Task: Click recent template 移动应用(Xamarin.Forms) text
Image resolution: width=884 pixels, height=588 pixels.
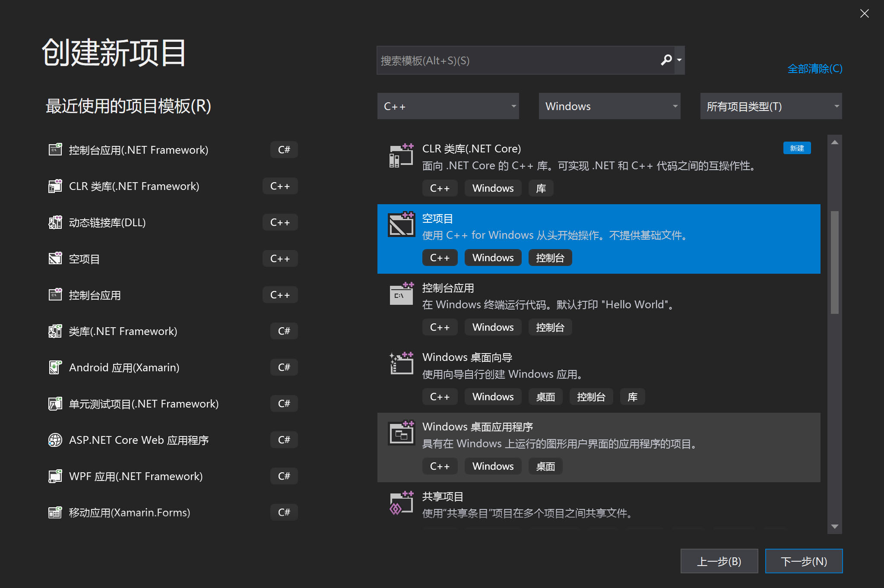Action: tap(129, 512)
